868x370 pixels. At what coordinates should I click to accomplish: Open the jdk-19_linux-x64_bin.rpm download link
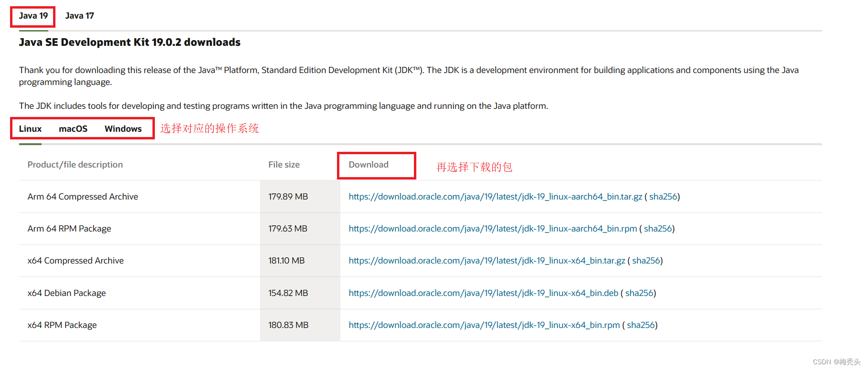484,325
